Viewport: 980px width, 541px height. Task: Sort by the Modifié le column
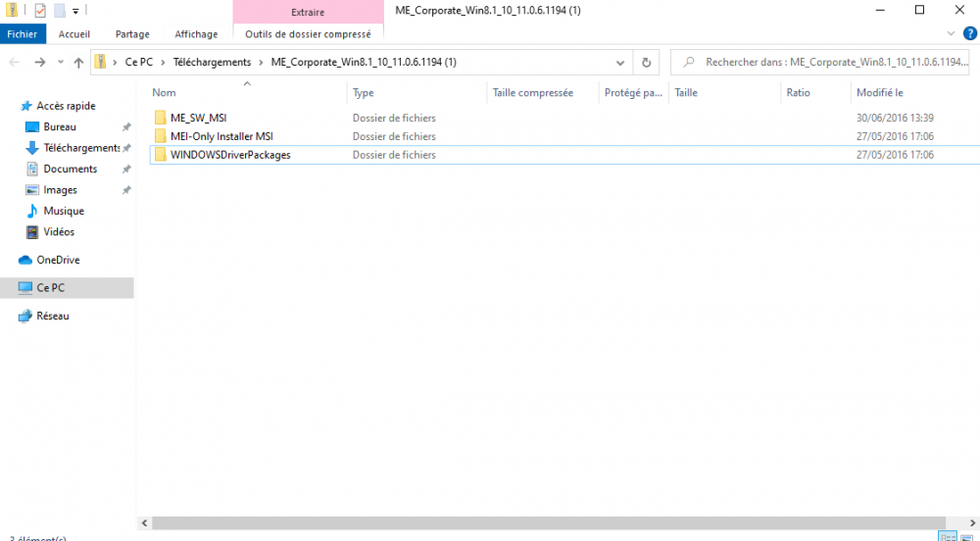(879, 93)
